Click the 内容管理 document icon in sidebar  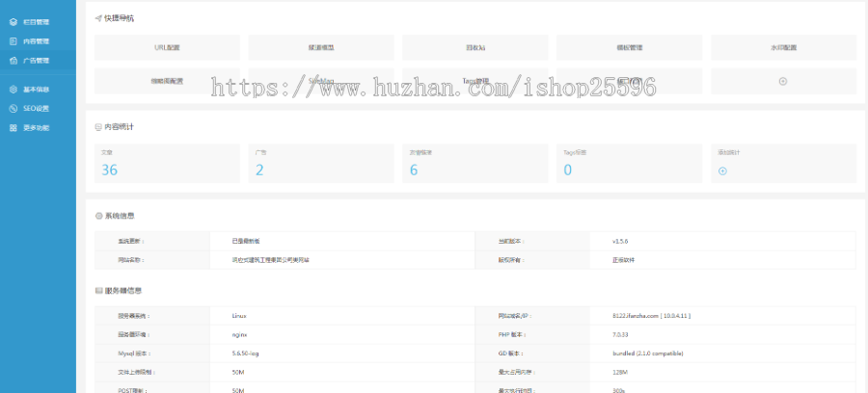pos(14,41)
